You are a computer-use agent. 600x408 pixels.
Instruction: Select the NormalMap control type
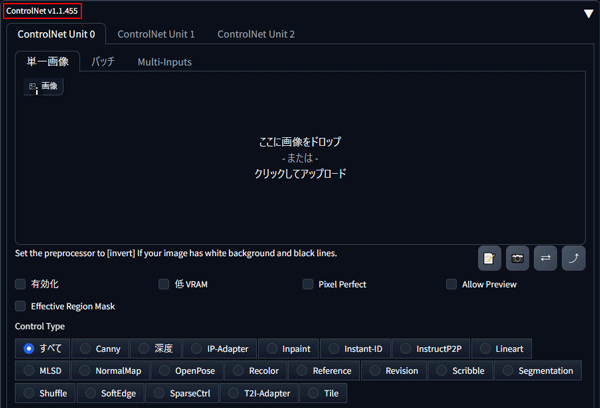pos(111,370)
